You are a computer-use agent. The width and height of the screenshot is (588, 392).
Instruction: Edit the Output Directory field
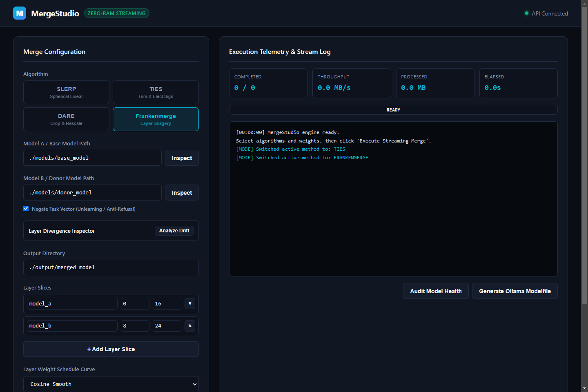(111, 267)
